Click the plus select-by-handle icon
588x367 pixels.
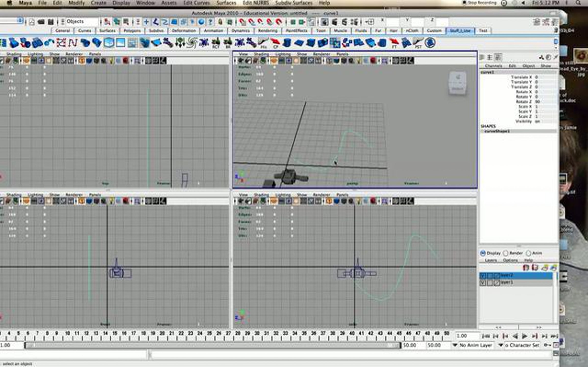point(146,22)
